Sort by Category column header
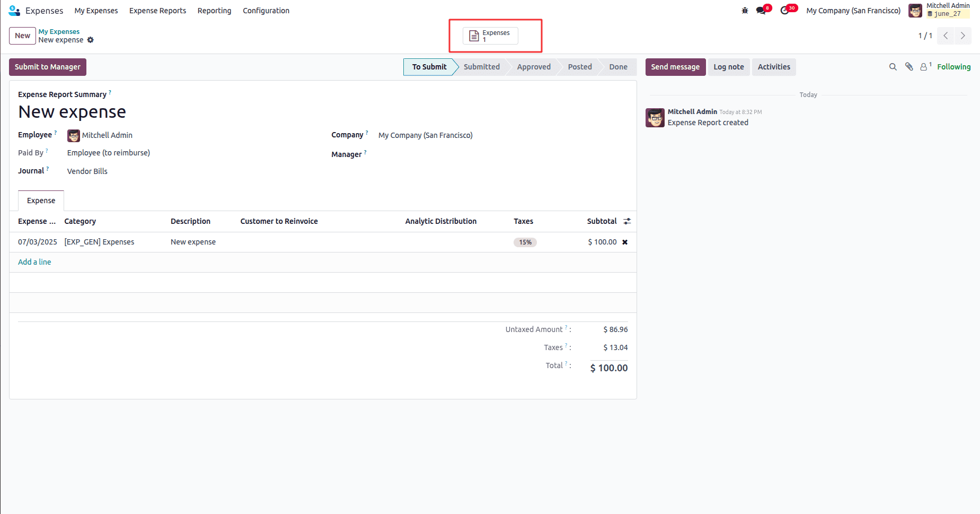 [x=80, y=221]
